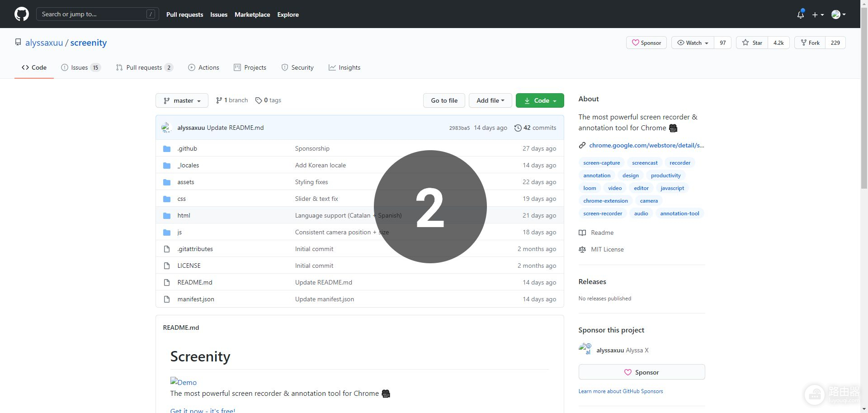868x413 pixels.
Task: Click the Readme book icon
Action: point(582,233)
